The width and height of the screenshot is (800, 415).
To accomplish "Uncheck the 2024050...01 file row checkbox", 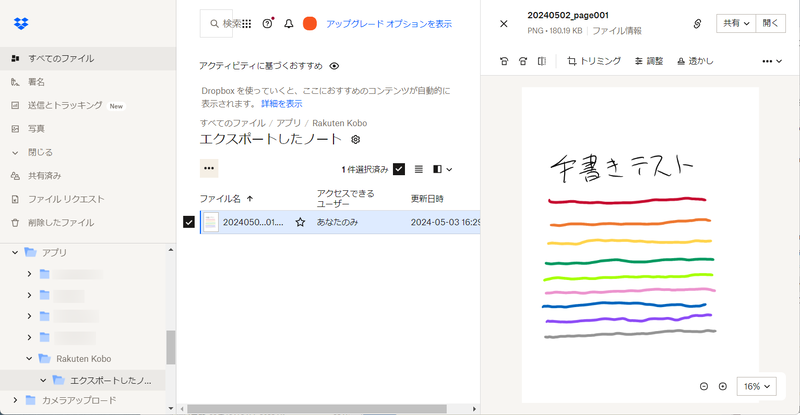I will click(x=189, y=222).
